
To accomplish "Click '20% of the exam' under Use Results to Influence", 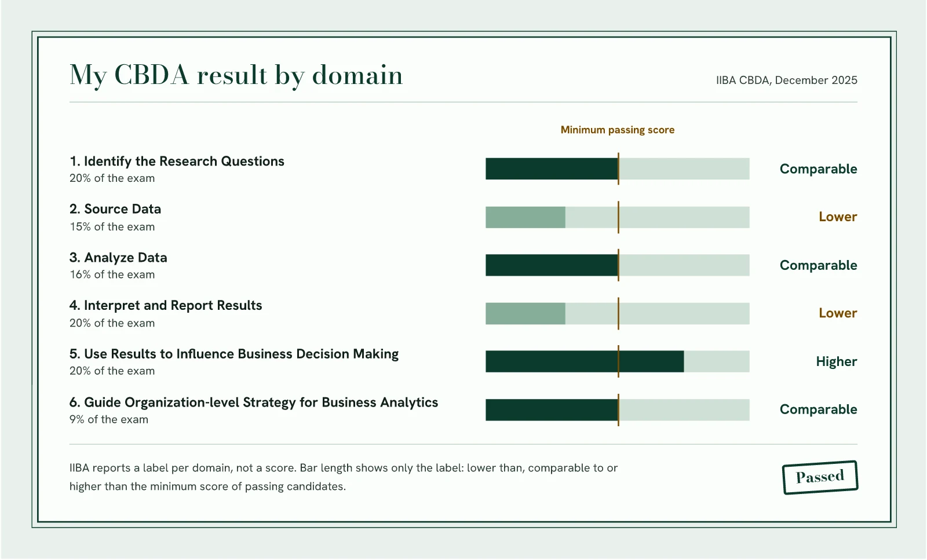I will pyautogui.click(x=112, y=371).
